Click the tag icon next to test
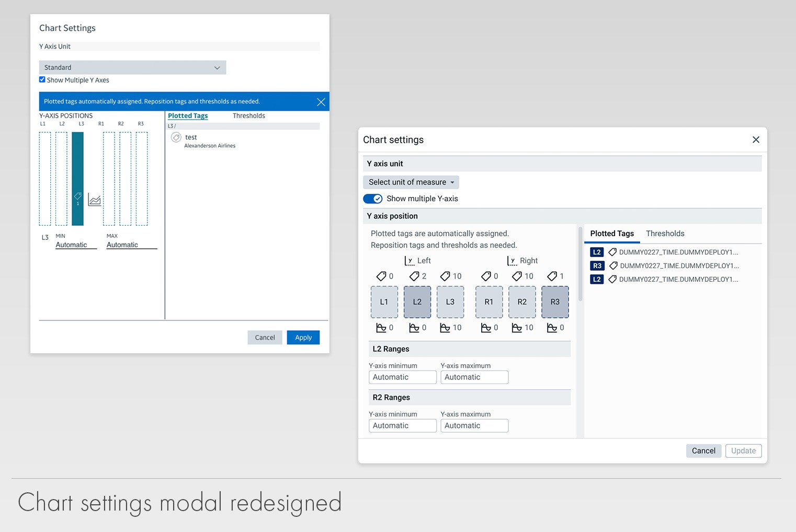The height and width of the screenshot is (532, 796). [176, 137]
